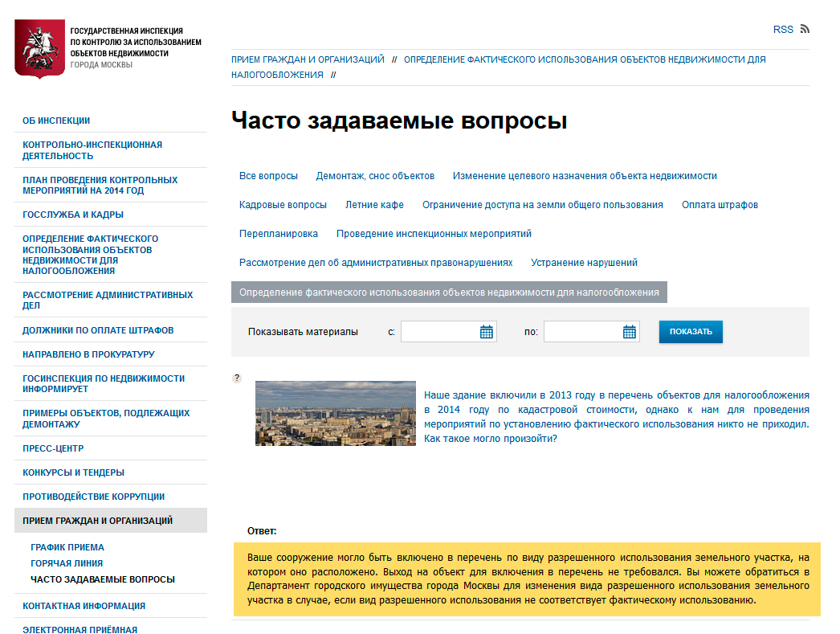The image size is (840, 634).
Task: Open ОБ ИНСПЕКЦИИ in the sidebar
Action: pos(56,121)
